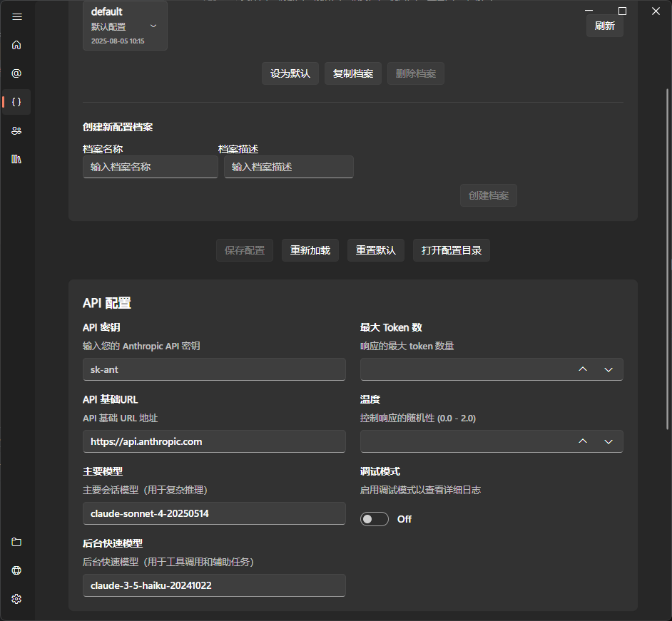Go to the Home page icon
The image size is (672, 621).
(16, 45)
